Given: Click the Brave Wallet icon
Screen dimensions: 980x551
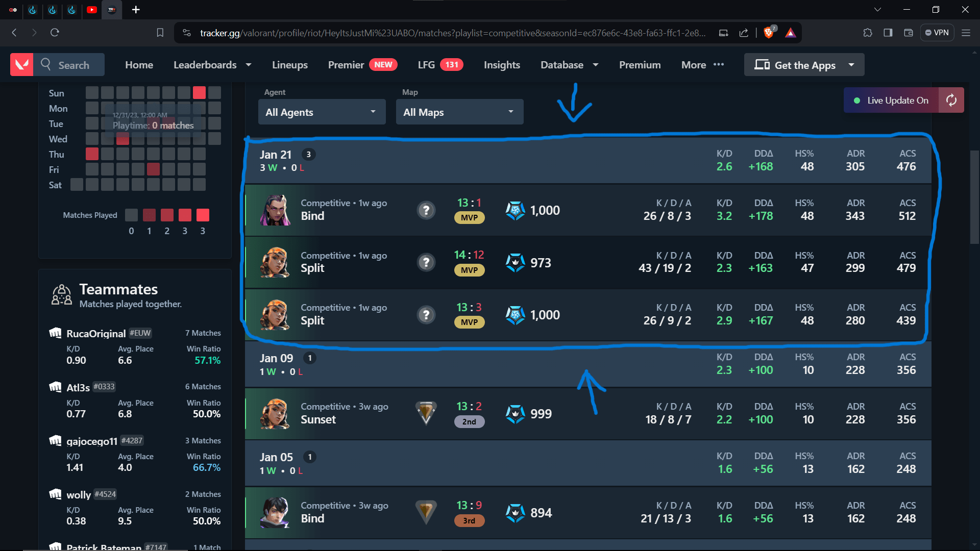Looking at the screenshot, I should pos(909,33).
